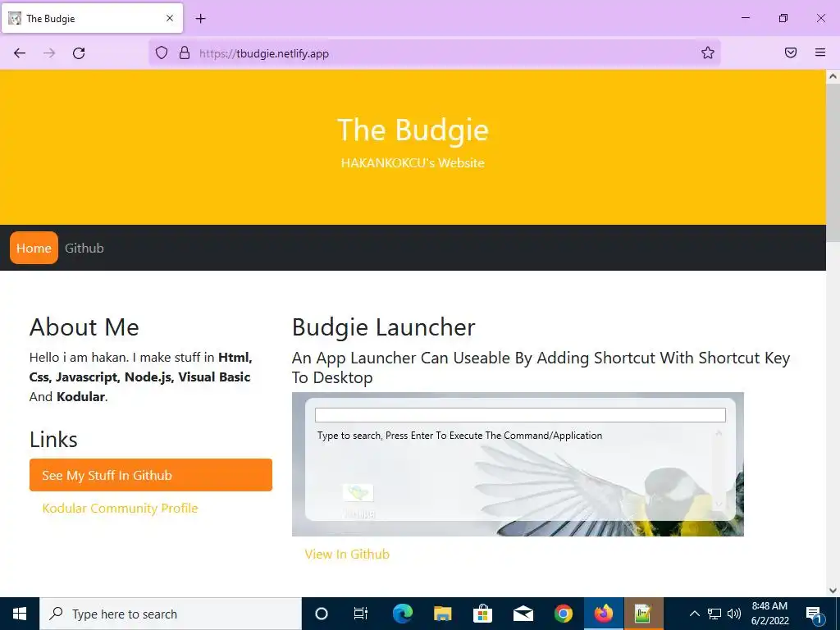Click the About Me heading

coord(84,327)
